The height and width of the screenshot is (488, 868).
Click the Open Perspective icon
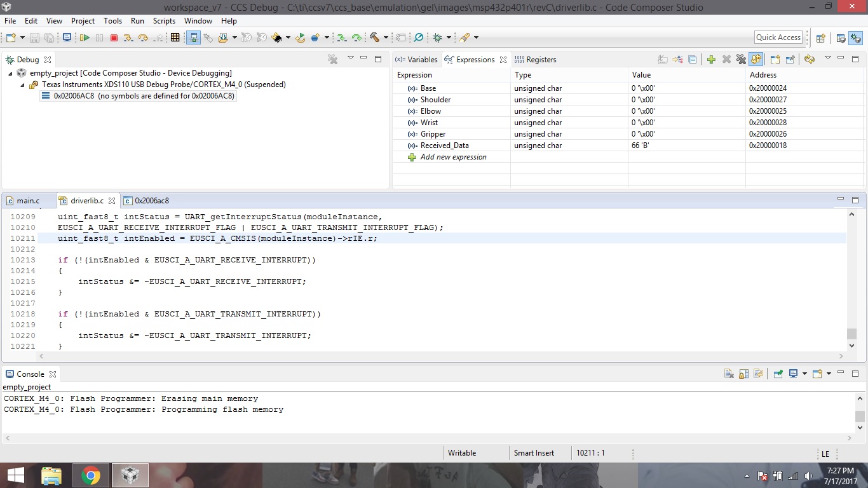pyautogui.click(x=820, y=37)
